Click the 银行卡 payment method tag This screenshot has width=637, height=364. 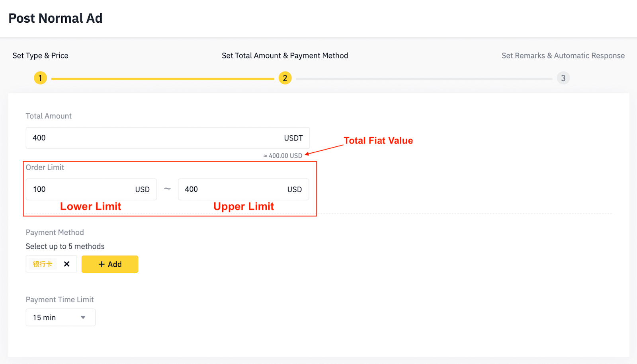coord(43,264)
